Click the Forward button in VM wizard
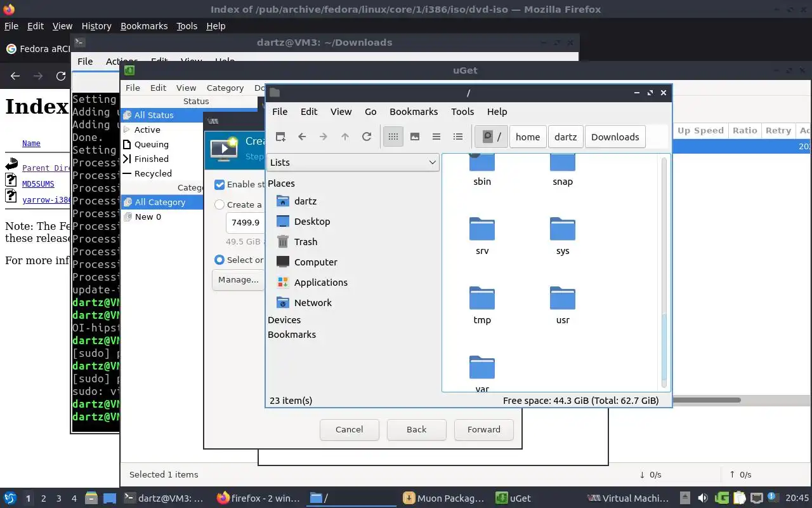 point(484,430)
